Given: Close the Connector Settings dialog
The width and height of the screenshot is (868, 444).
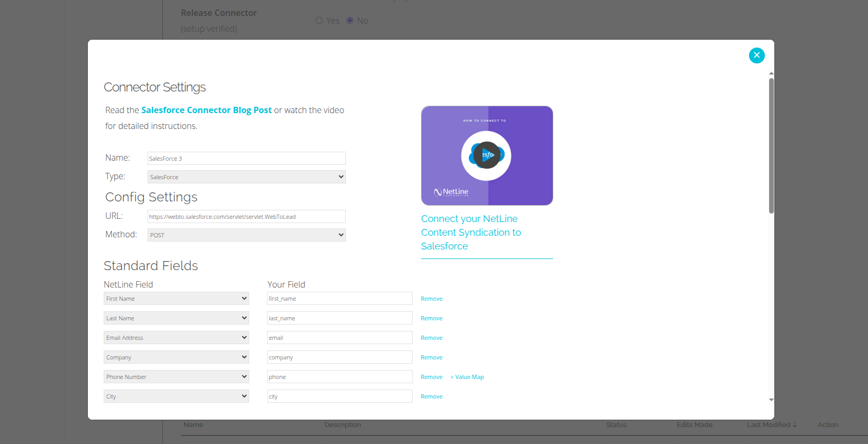Looking at the screenshot, I should (756, 55).
